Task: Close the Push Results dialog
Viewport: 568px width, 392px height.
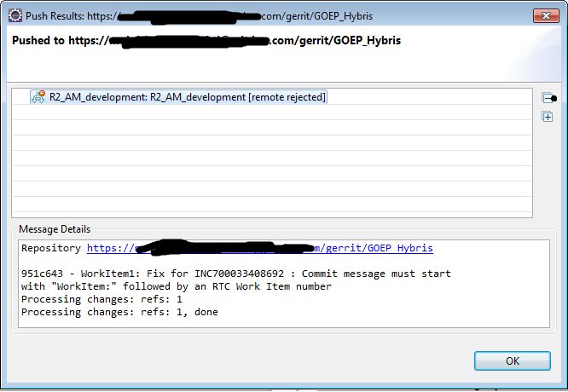Action: click(x=546, y=15)
